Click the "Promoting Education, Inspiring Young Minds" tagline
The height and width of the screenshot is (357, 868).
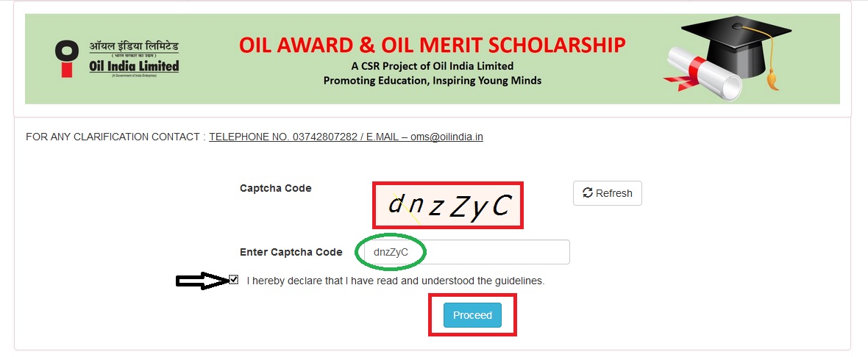[432, 80]
